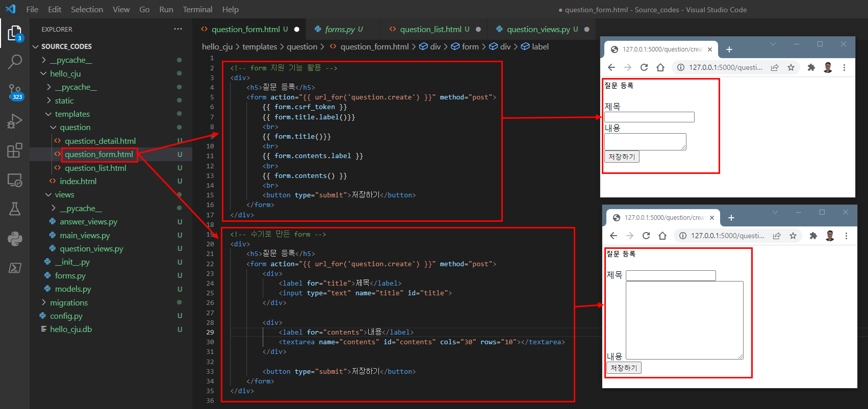Expand the static folder
The height and width of the screenshot is (409, 868).
coord(49,100)
